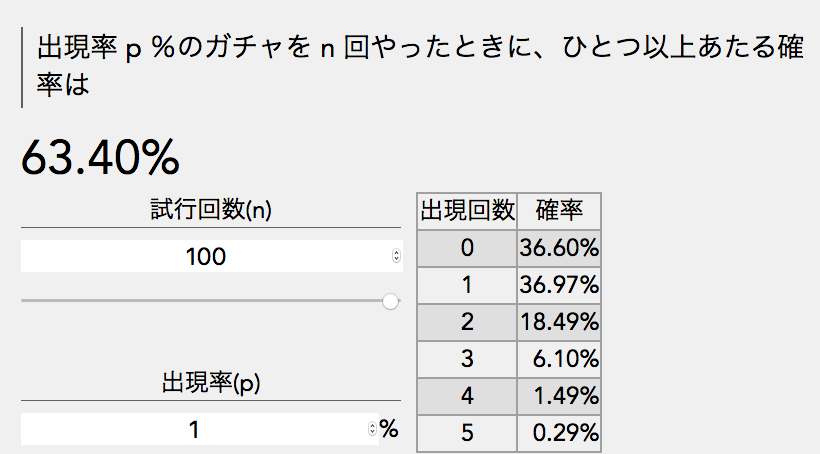Click the trial count slider handle
This screenshot has height=454, width=820.
coord(391,301)
